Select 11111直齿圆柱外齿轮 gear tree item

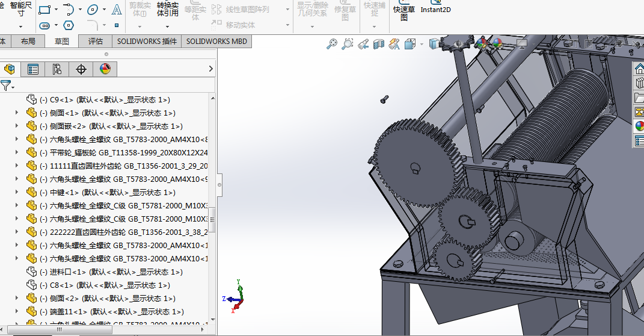[x=117, y=166]
